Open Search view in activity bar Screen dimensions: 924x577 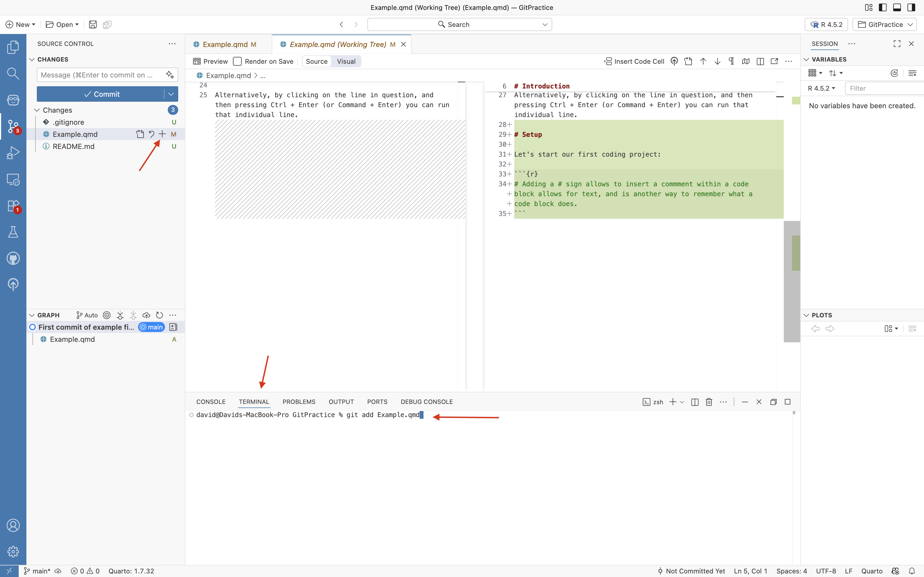point(13,73)
